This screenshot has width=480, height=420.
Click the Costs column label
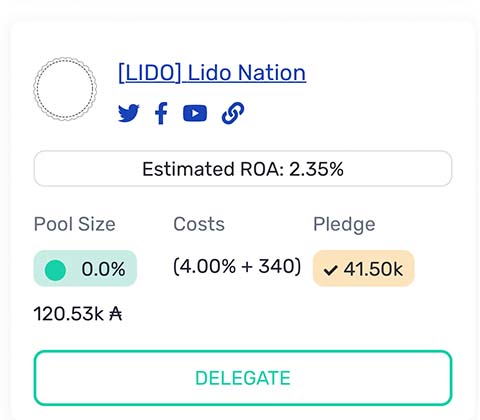point(199,224)
